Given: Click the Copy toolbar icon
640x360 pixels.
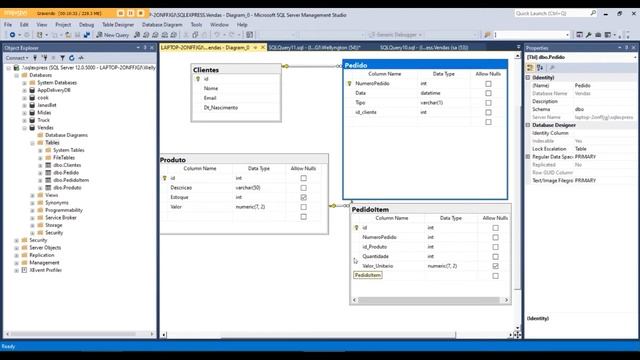Looking at the screenshot, I should pos(195,35).
